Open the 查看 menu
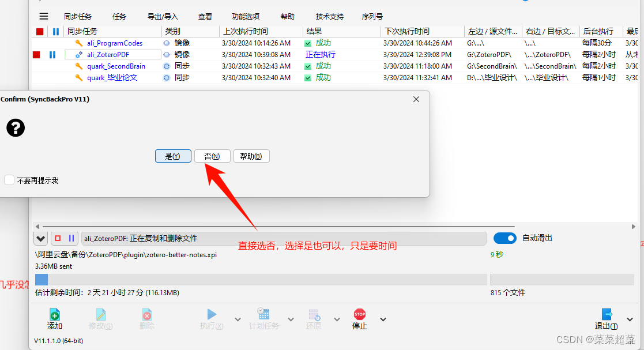This screenshot has width=644, height=350. click(205, 16)
